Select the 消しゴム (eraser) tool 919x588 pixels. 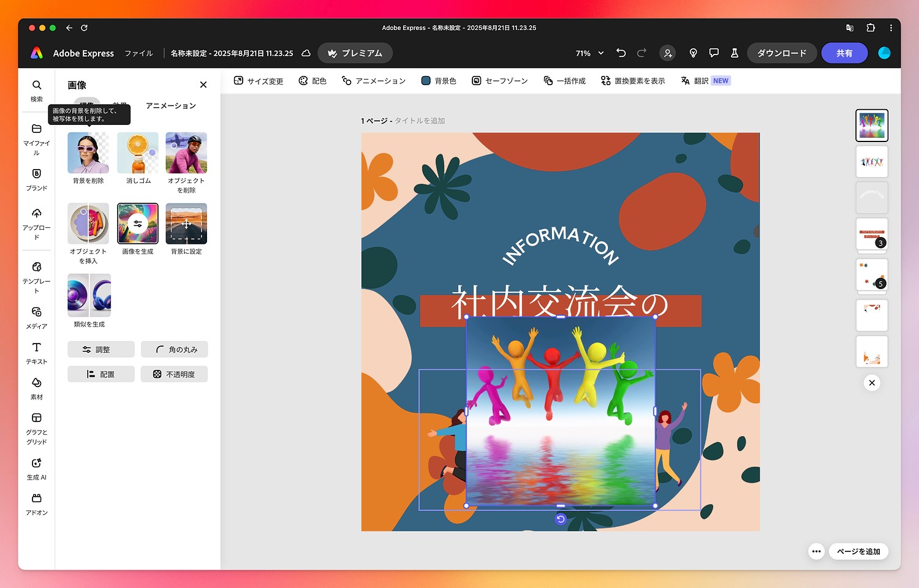point(137,153)
